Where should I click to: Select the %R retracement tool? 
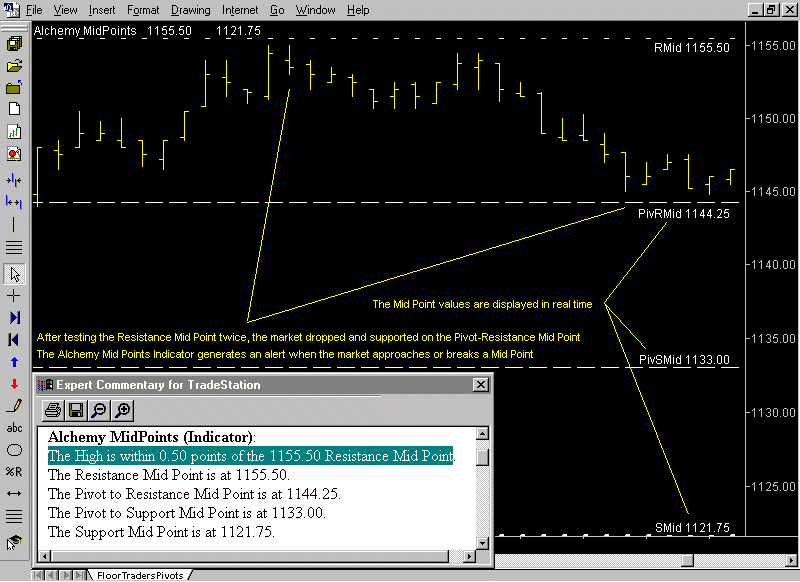pyautogui.click(x=14, y=472)
